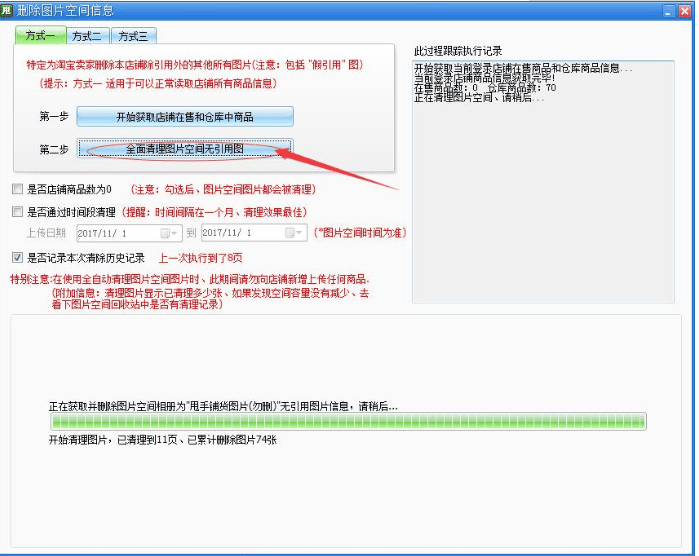This screenshot has height=556, width=699.
Task: Click 全面清理图片空间无引用图 button
Action: point(185,149)
